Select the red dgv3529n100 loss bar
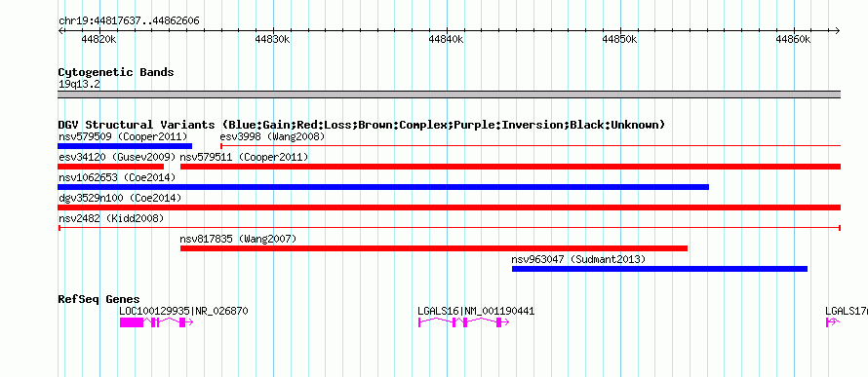This screenshot has width=868, height=377. pyautogui.click(x=450, y=207)
